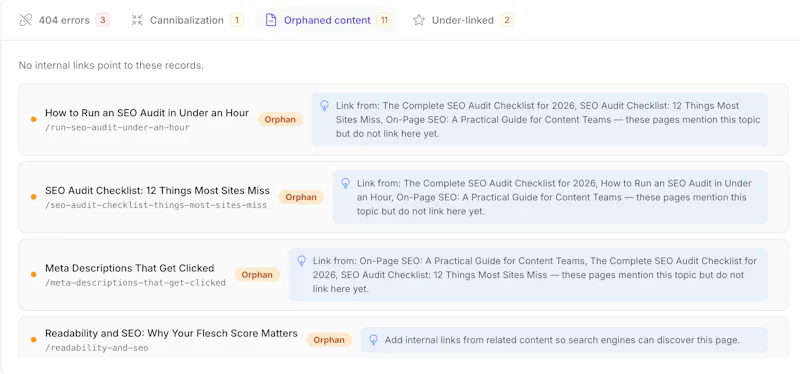Open SEO Audit Checklist: 12 Things Most Sites Miss
Viewport: 800px width, 374px height.
[x=157, y=191]
